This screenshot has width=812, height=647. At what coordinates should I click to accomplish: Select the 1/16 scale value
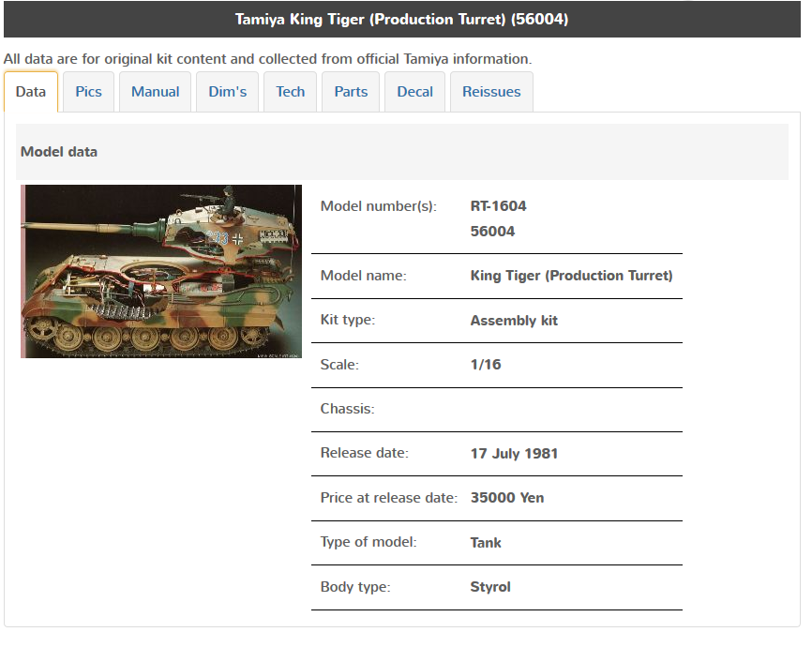point(486,365)
